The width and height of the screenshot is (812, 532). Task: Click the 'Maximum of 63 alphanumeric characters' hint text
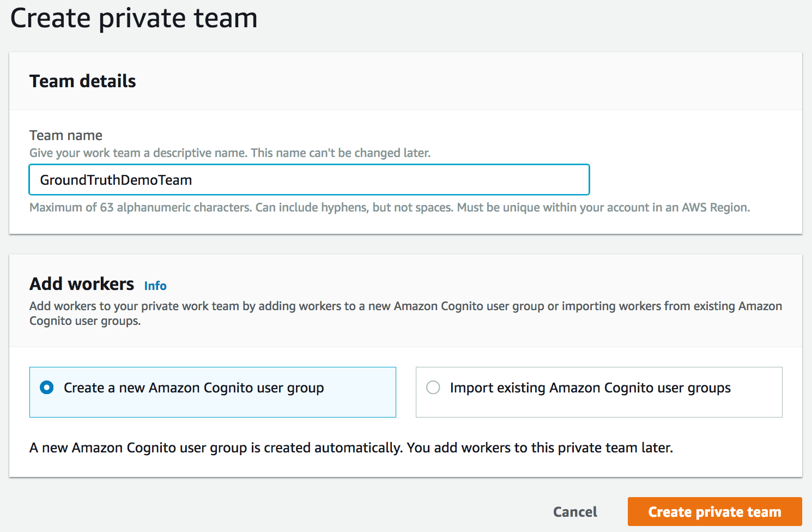389,208
